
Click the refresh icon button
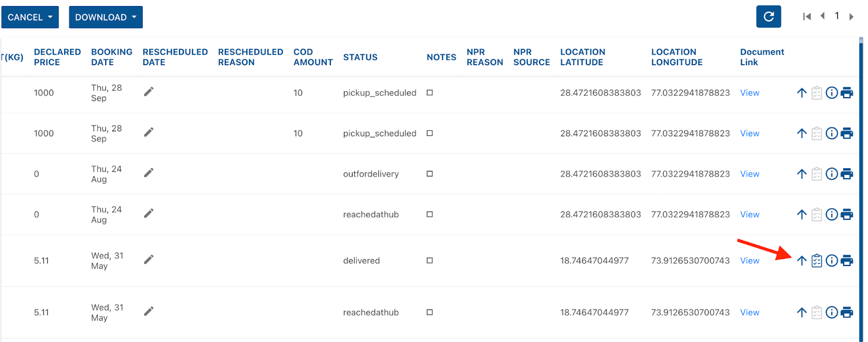coord(768,17)
